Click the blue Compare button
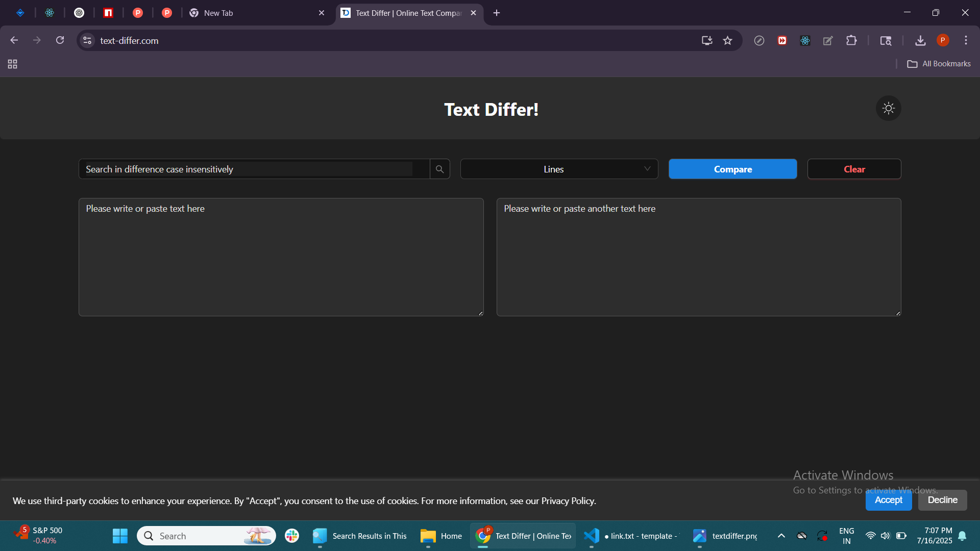980x551 pixels. coord(732,169)
